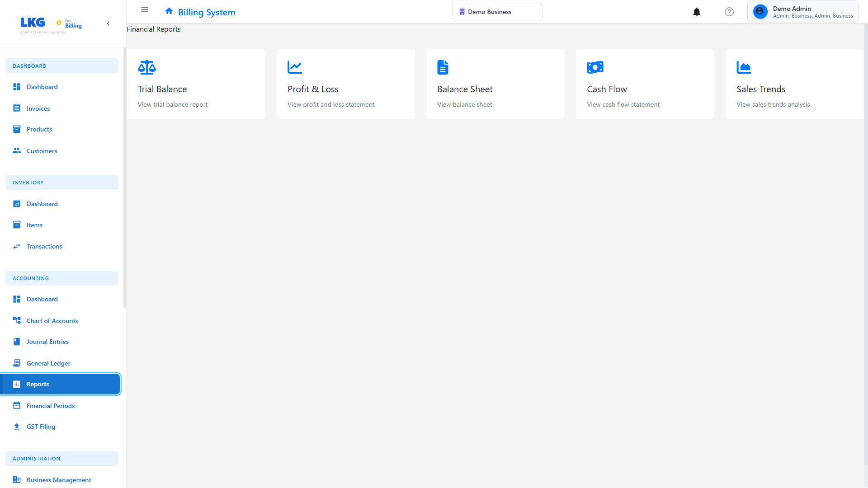Click the notification bell icon
Viewport: 868px width, 488px height.
tap(697, 12)
